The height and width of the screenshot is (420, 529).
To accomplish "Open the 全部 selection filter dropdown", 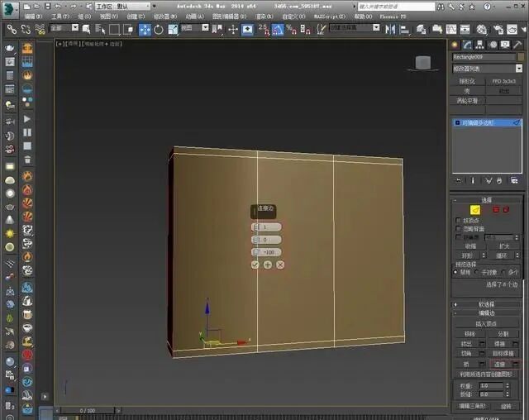I will pos(64,28).
